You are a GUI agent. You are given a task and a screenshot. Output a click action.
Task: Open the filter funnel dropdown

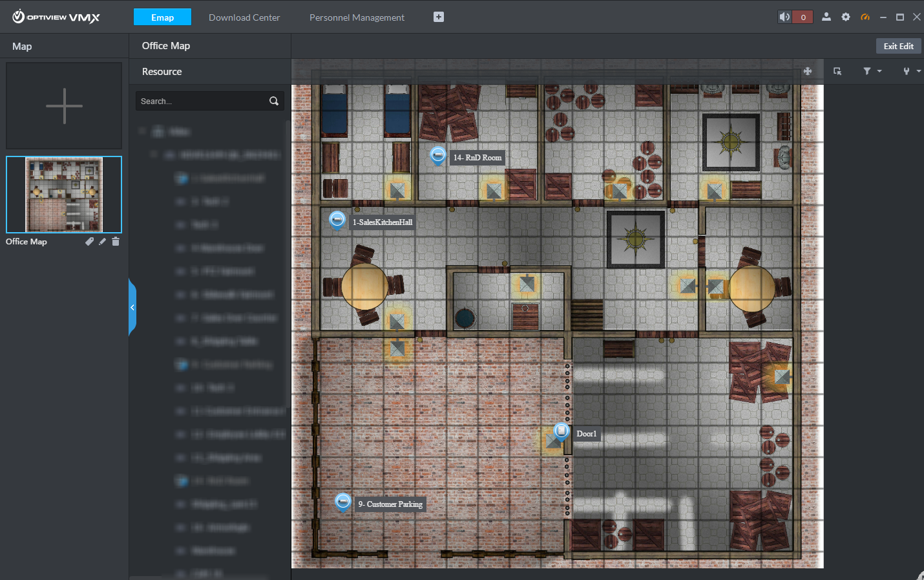(872, 71)
